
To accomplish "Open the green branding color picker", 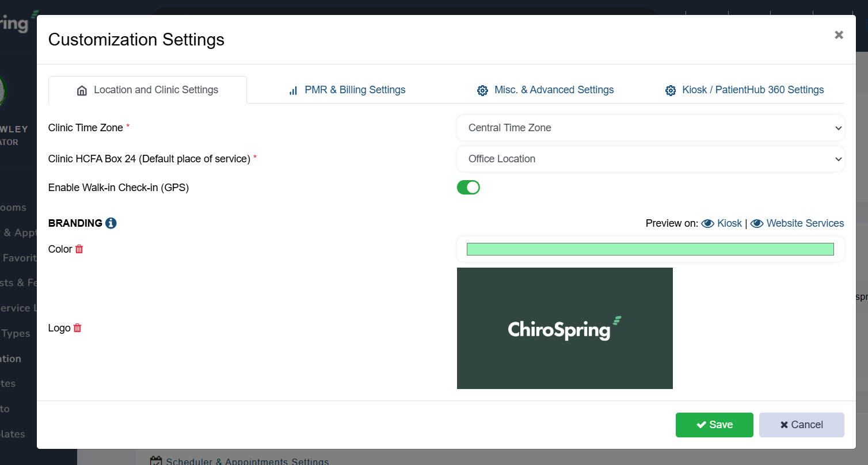I will (650, 249).
